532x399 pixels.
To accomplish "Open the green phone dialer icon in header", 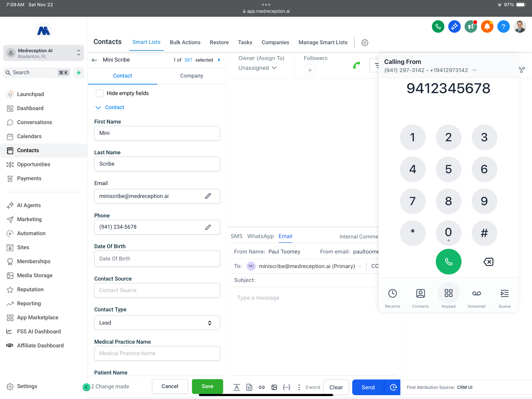I will [x=438, y=26].
